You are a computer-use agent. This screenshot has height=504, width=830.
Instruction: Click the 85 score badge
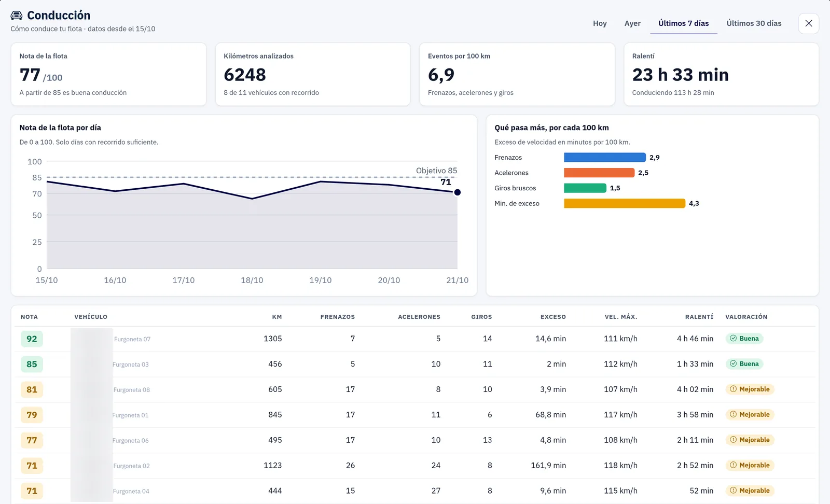(x=32, y=364)
